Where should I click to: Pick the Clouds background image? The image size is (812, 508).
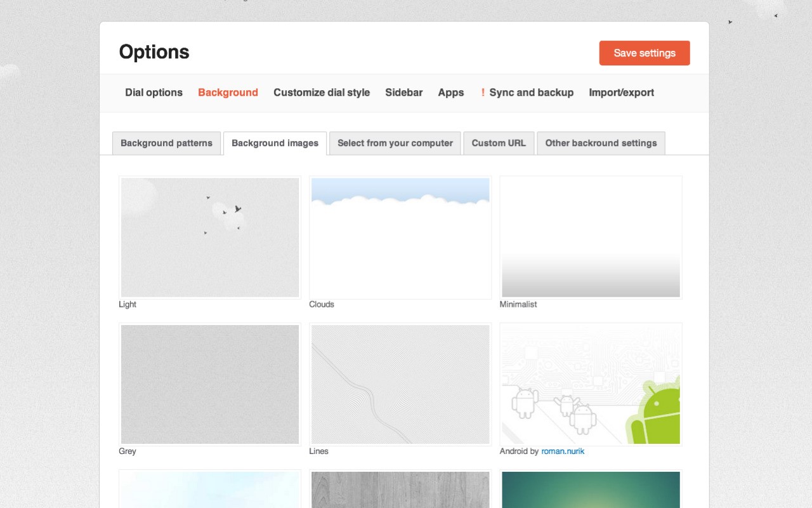tap(400, 237)
